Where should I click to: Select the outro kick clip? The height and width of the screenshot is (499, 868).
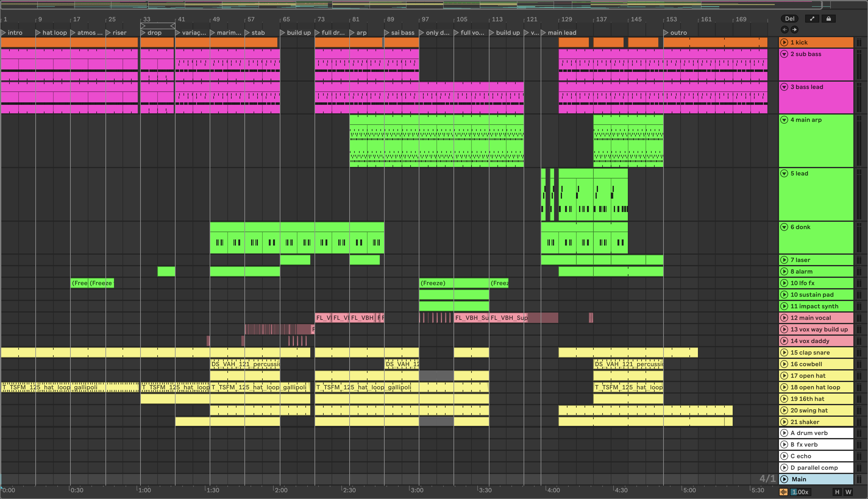tap(715, 43)
